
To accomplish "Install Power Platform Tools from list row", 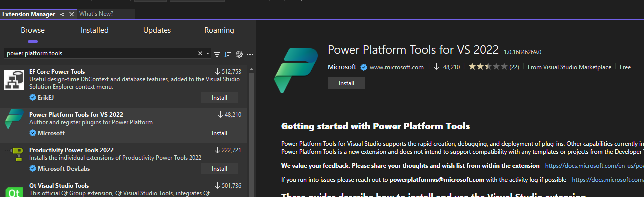I will pyautogui.click(x=219, y=133).
